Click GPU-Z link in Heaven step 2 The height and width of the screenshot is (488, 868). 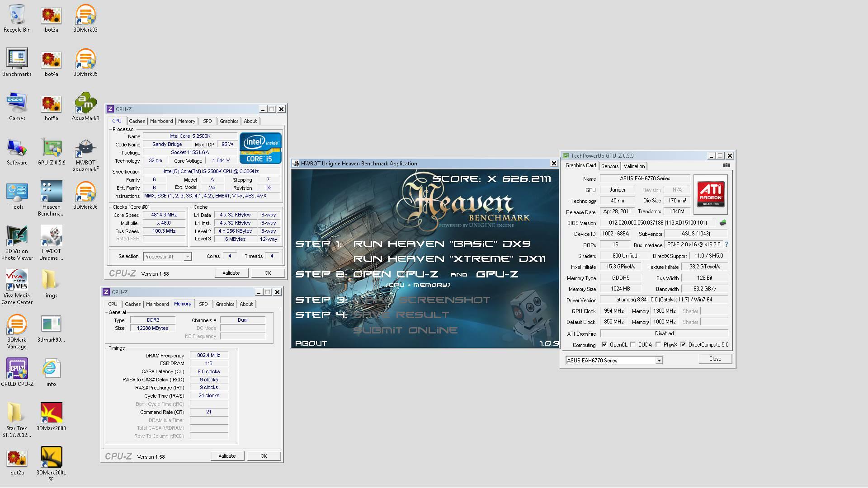coord(497,274)
